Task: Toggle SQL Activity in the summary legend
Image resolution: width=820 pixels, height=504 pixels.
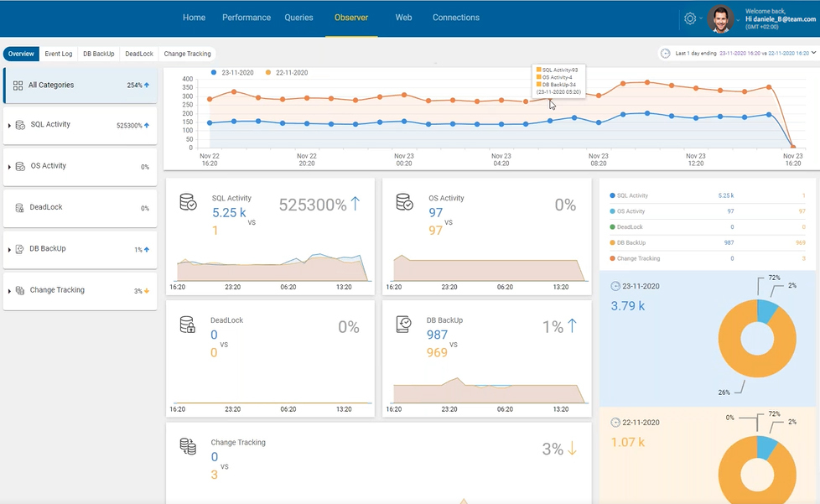Action: pyautogui.click(x=632, y=195)
